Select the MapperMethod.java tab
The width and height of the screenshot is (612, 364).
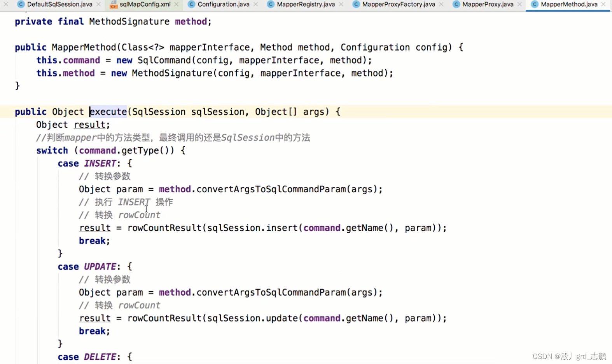coord(569,4)
